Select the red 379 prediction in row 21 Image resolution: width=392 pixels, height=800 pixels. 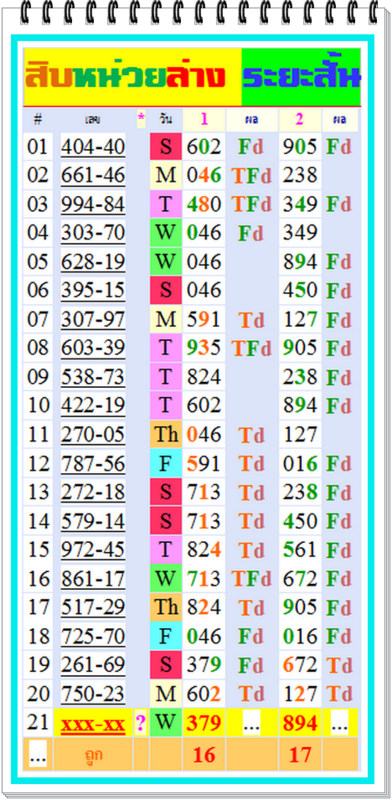204,723
